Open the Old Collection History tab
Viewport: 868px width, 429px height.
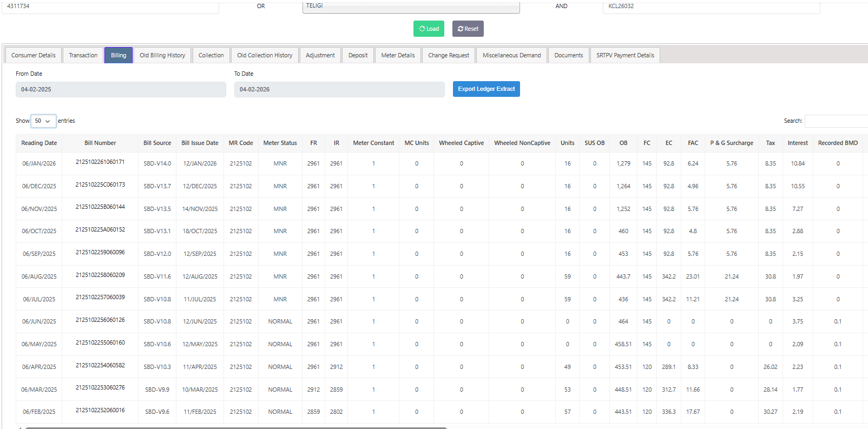(265, 55)
